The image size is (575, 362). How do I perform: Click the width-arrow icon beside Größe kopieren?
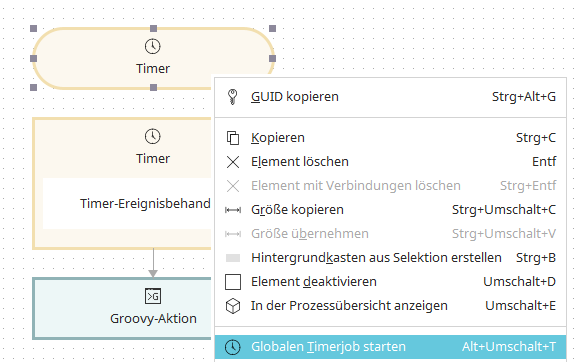[233, 210]
